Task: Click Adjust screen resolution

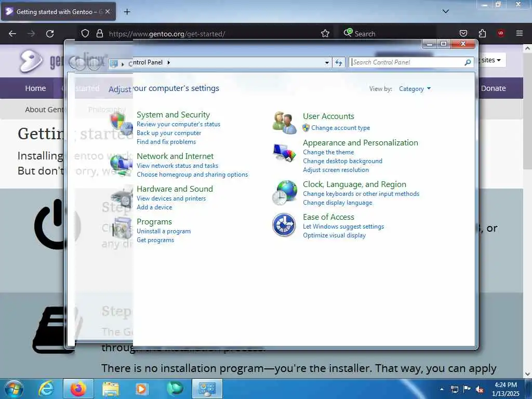Action: 336,170
